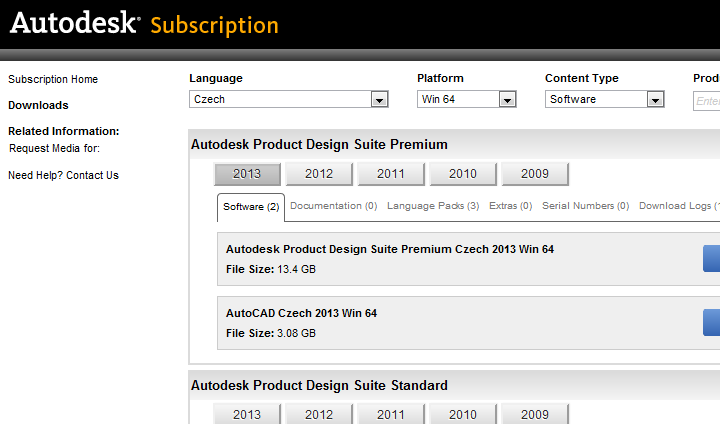Image resolution: width=720 pixels, height=424 pixels.
Task: Select 2012 under Product Design Suite Standard
Action: click(319, 414)
